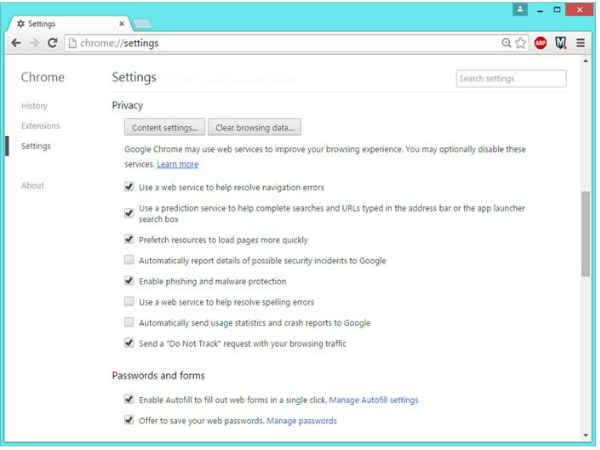600x450 pixels.
Task: Toggle prefetch resources checkbox
Action: pos(129,240)
